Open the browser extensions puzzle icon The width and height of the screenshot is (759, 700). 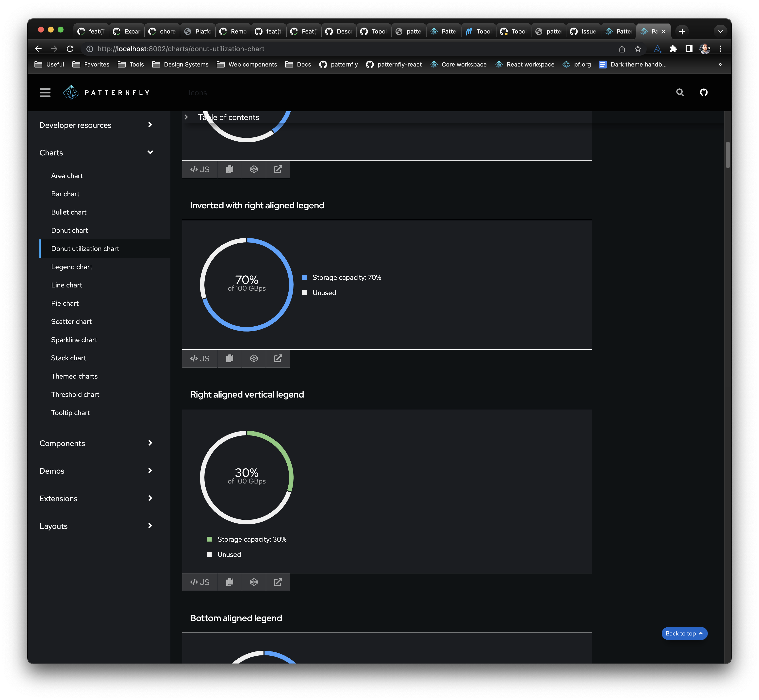click(x=673, y=49)
